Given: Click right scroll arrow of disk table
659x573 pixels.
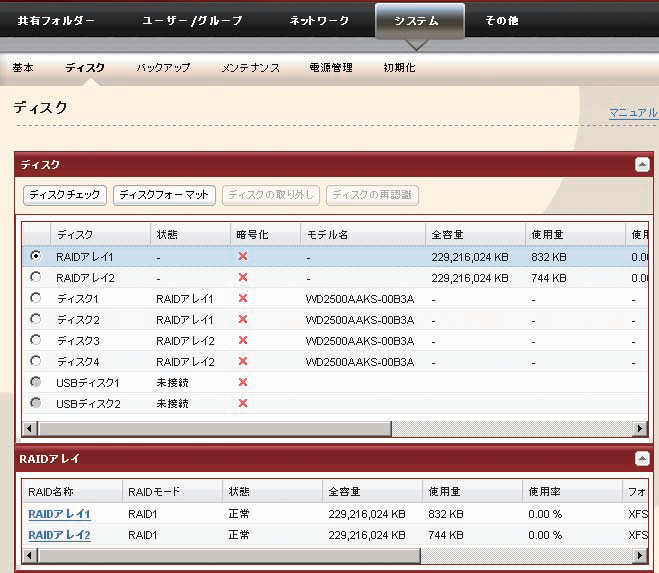Looking at the screenshot, I should pyautogui.click(x=640, y=428).
